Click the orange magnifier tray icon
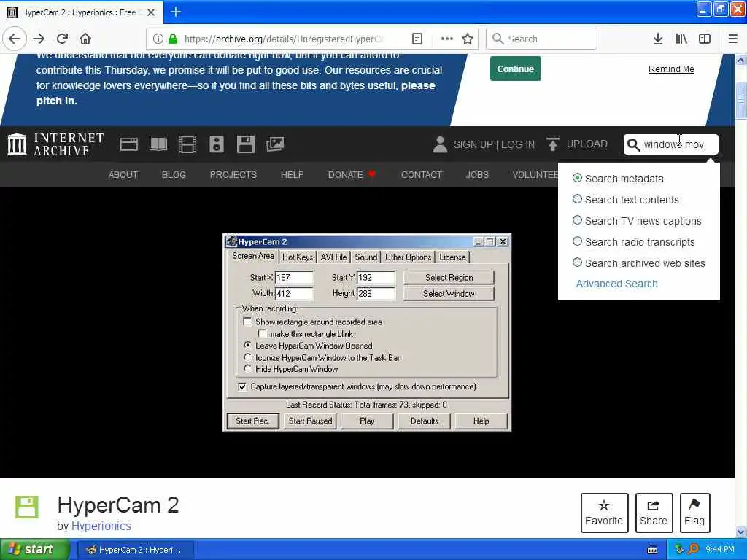 point(693,550)
